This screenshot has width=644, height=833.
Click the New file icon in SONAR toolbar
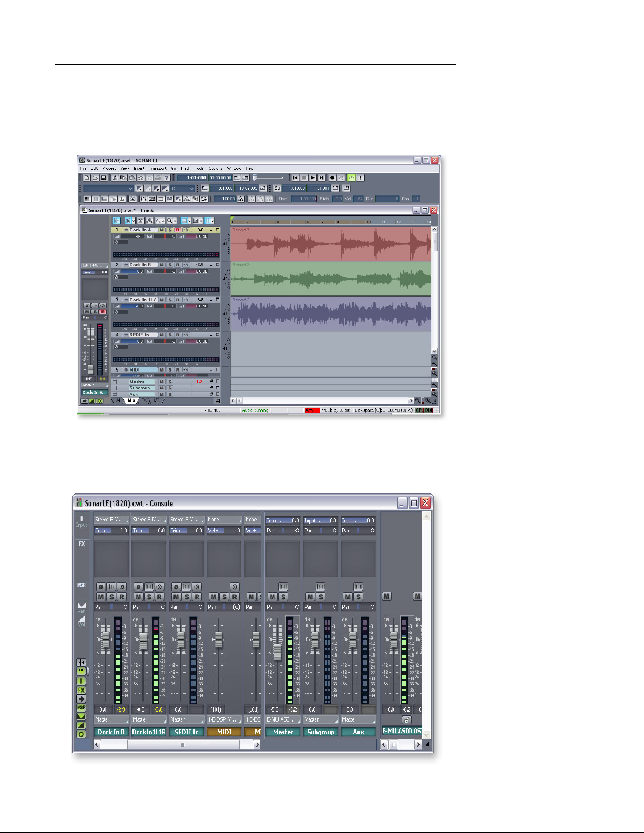pos(87,178)
